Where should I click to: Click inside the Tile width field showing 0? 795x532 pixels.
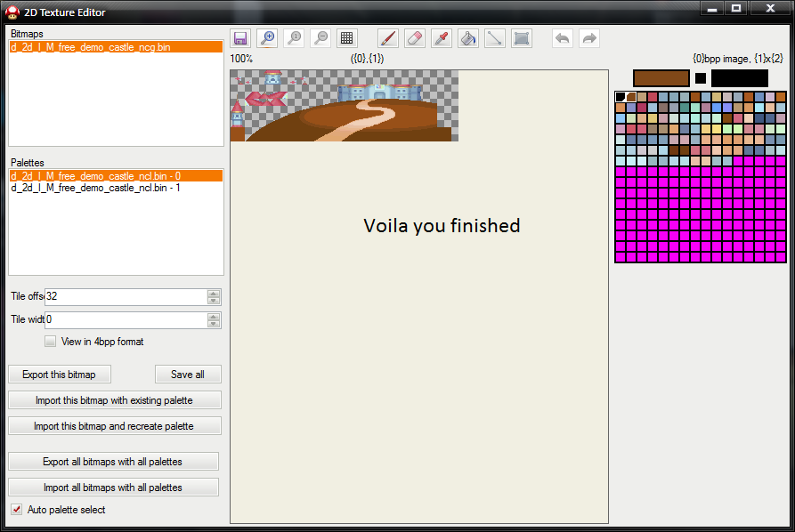(126, 319)
